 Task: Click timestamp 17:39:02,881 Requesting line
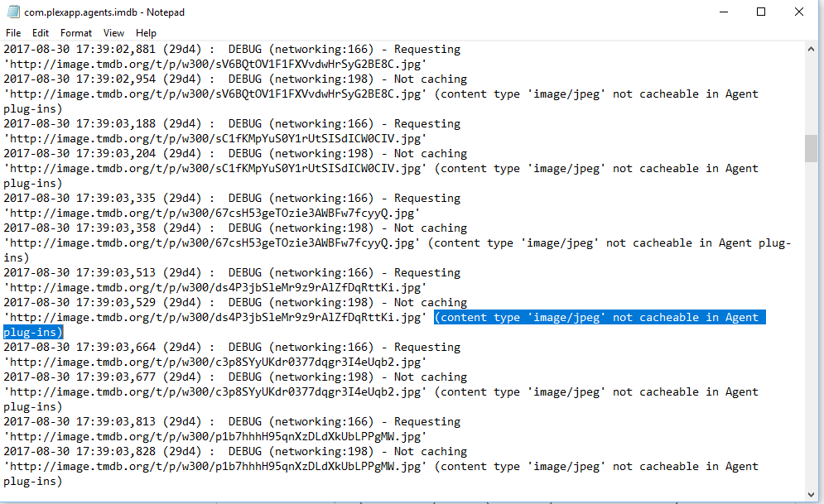coord(232,50)
